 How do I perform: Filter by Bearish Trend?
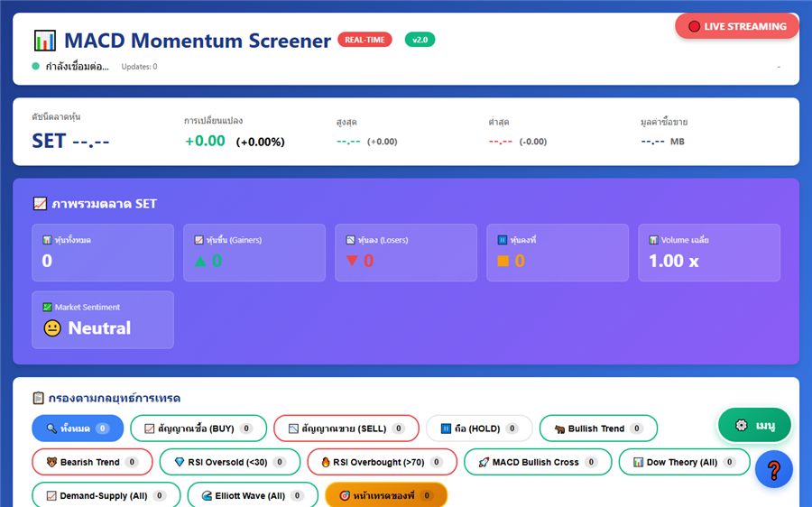[x=92, y=462]
